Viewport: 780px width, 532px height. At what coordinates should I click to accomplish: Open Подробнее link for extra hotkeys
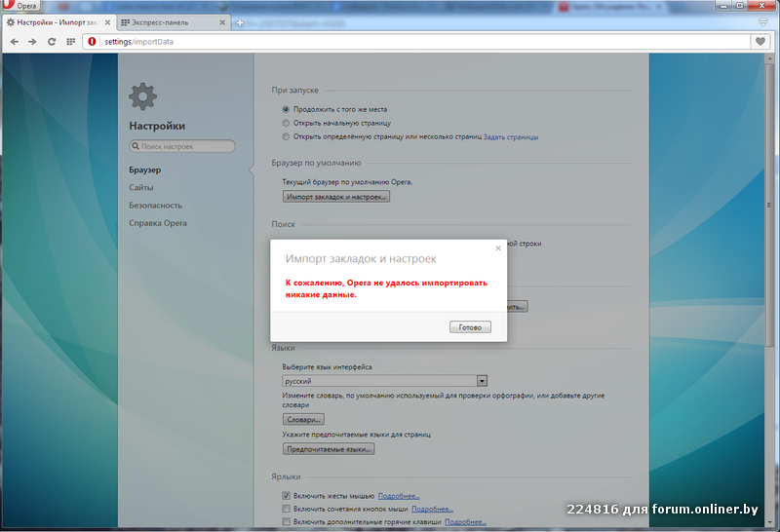pos(466,522)
